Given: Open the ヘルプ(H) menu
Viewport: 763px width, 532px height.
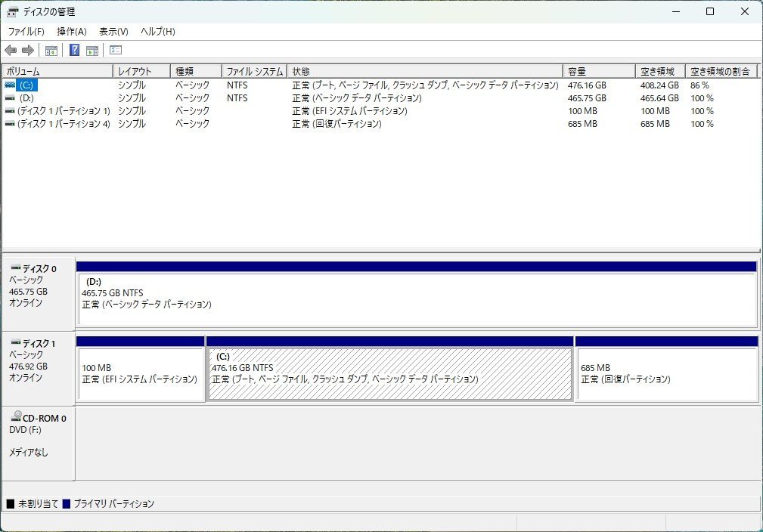Looking at the screenshot, I should pyautogui.click(x=157, y=32).
